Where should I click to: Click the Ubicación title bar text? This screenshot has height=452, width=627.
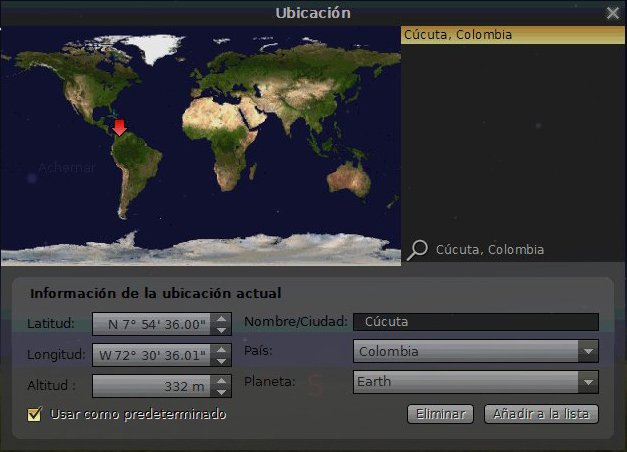(313, 13)
